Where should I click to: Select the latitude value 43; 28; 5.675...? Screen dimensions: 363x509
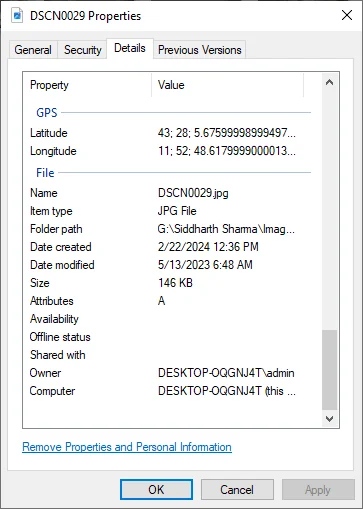pyautogui.click(x=227, y=133)
